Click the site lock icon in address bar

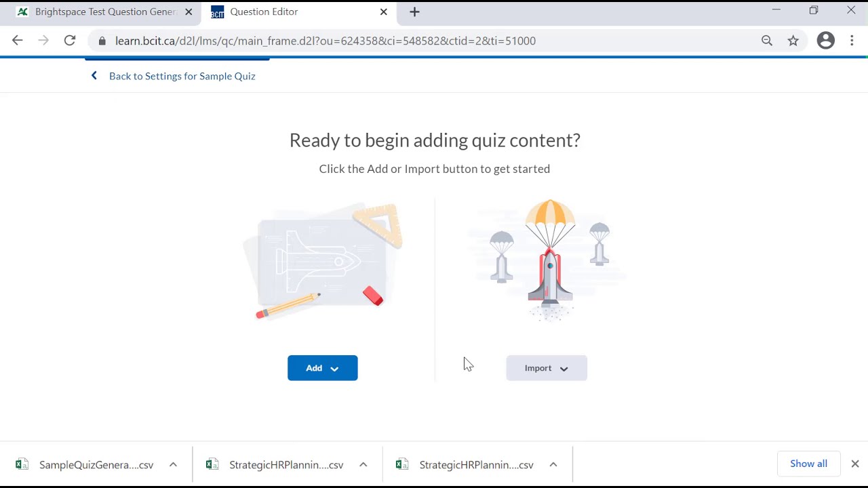[x=102, y=41]
